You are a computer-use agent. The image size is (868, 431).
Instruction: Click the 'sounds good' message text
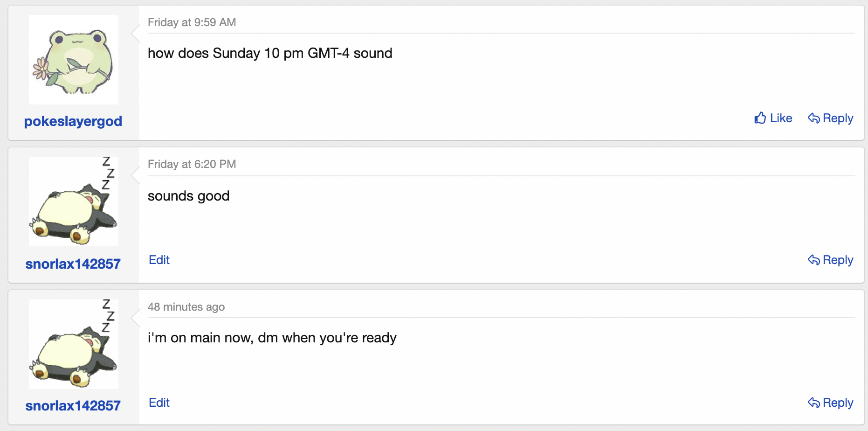[x=188, y=196]
